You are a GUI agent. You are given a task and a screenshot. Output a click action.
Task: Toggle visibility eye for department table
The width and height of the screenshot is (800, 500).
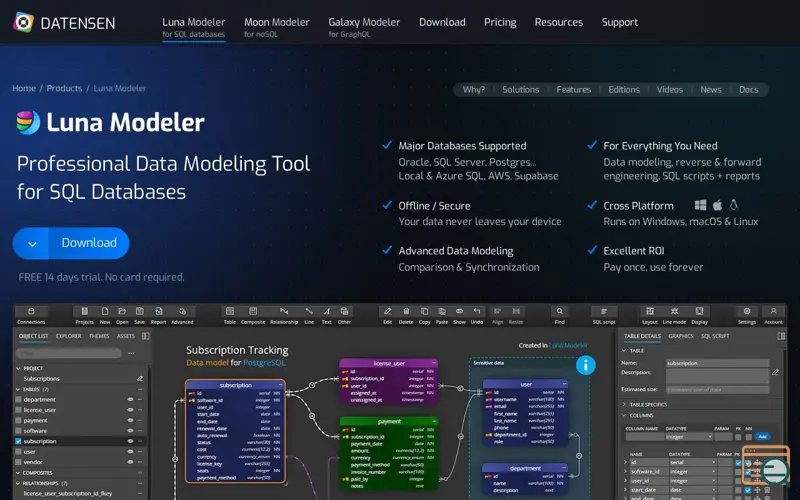click(x=130, y=399)
